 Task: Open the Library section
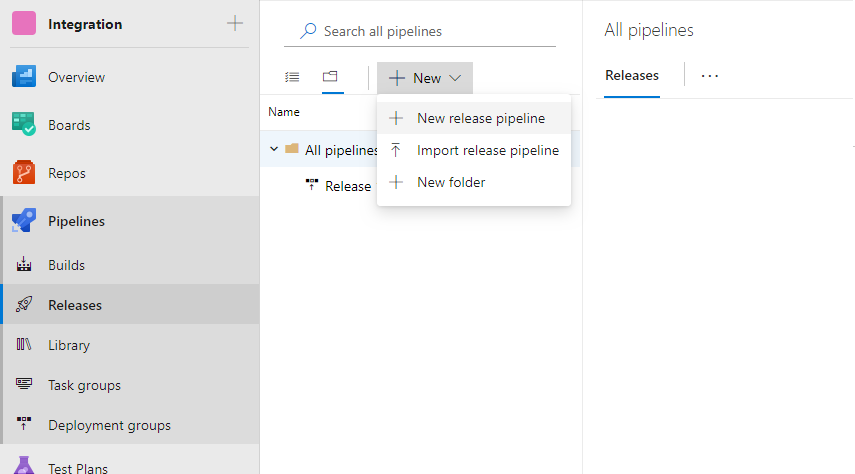click(68, 345)
